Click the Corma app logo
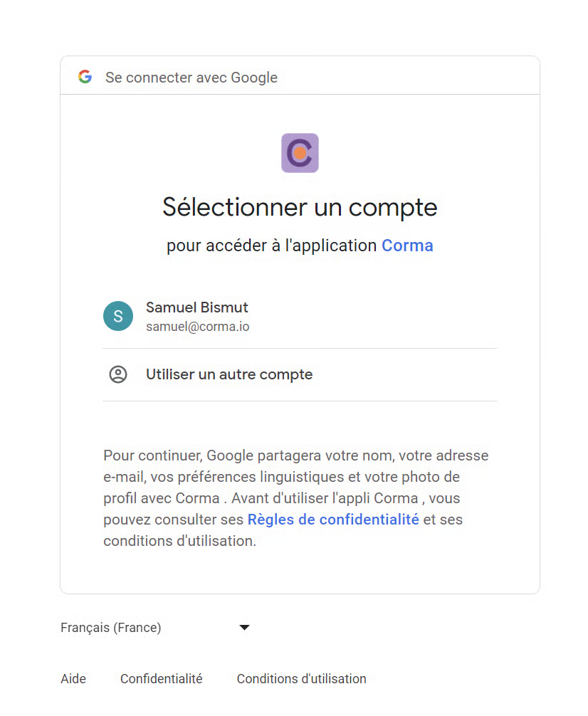This screenshot has height=716, width=588. click(x=300, y=153)
